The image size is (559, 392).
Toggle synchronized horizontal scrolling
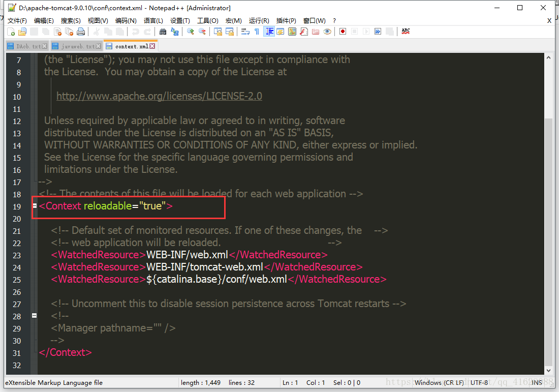coord(230,32)
